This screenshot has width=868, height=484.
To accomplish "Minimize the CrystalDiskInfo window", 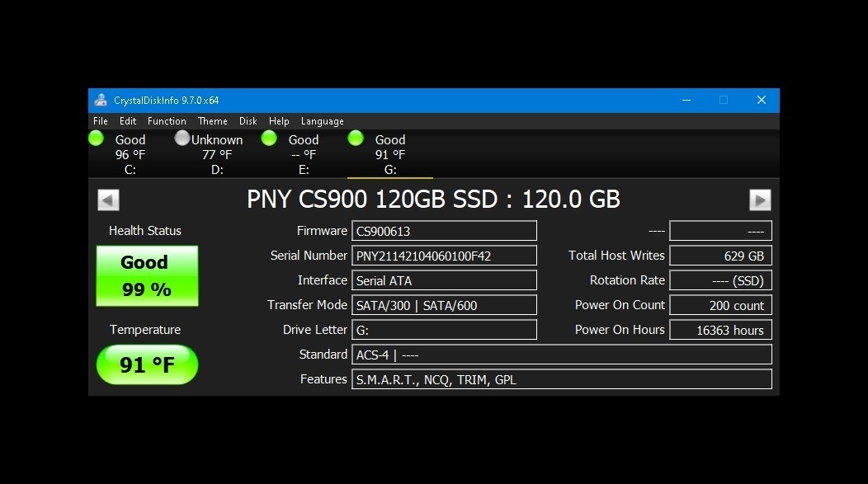I will coord(686,100).
